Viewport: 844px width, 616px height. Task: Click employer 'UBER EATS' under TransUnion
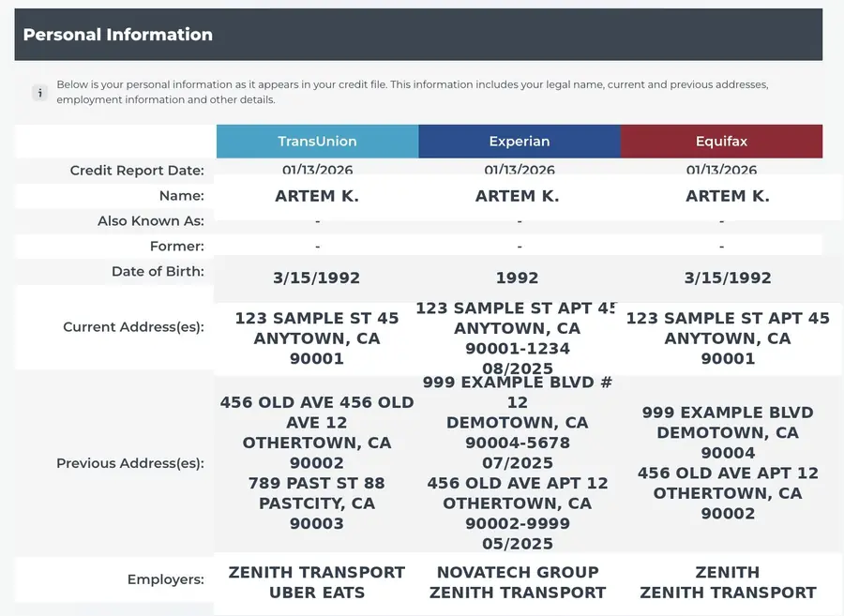(317, 593)
